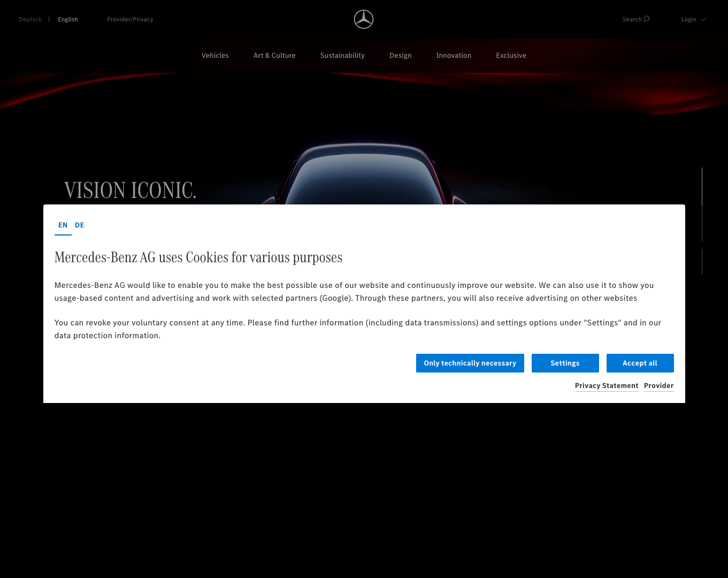Select English as the site language

pyautogui.click(x=68, y=19)
